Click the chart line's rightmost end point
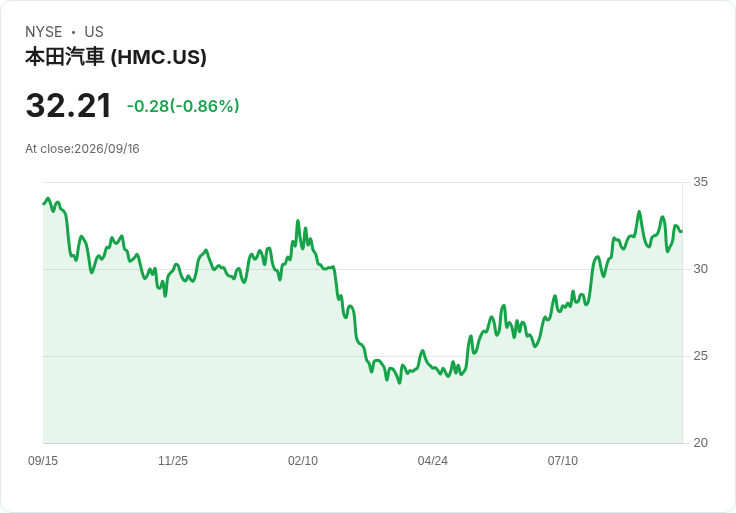The height and width of the screenshot is (513, 736). coord(682,231)
